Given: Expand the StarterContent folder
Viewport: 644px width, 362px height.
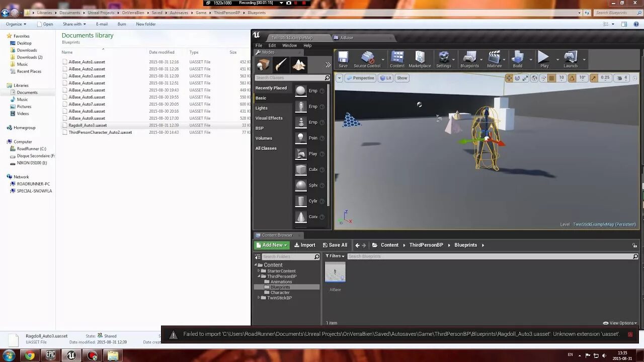Looking at the screenshot, I should pos(259,271).
